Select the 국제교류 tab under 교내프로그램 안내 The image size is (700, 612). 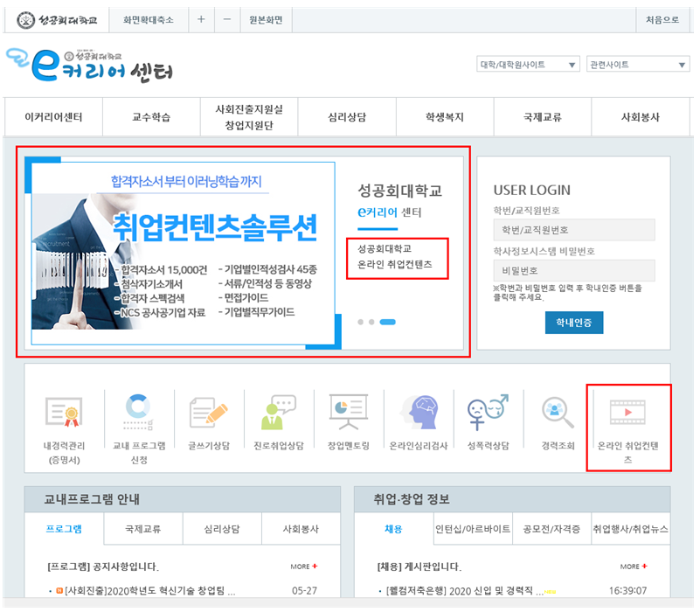pos(142,529)
